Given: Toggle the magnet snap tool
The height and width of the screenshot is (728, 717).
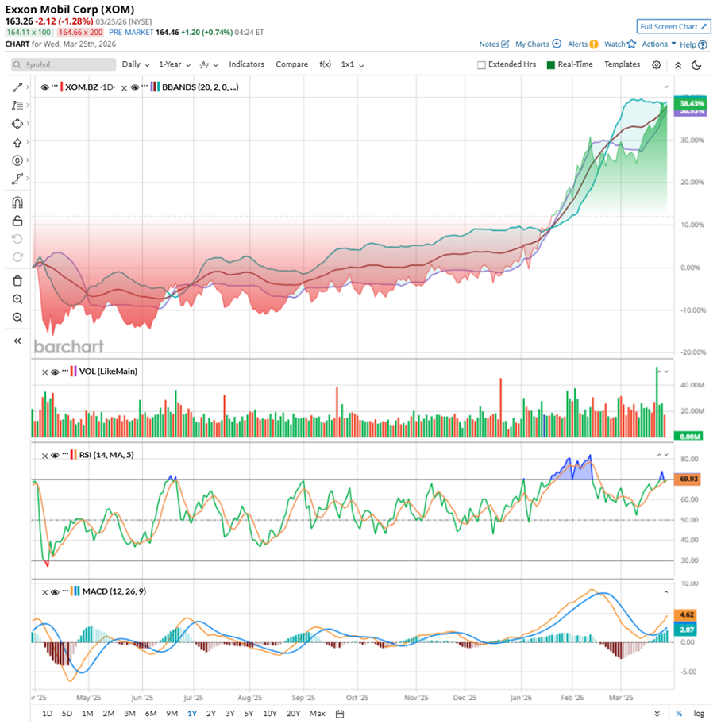Looking at the screenshot, I should pyautogui.click(x=17, y=202).
